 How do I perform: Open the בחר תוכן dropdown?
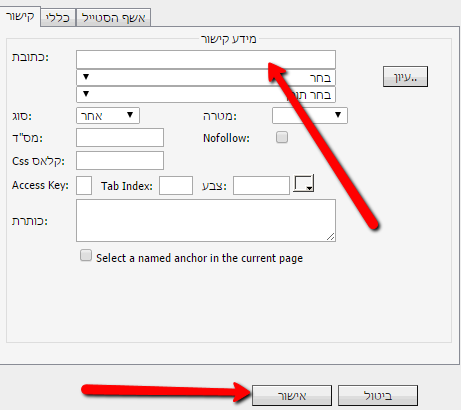[x=206, y=95]
